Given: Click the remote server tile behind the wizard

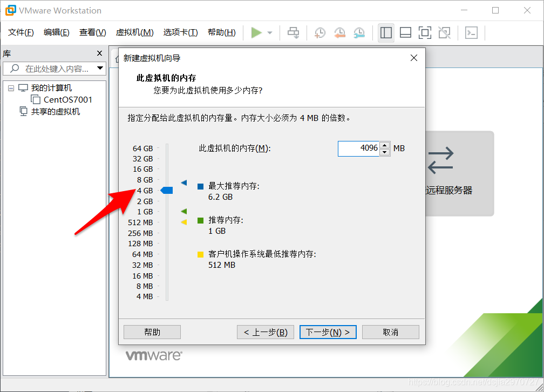Looking at the screenshot, I should (459, 173).
